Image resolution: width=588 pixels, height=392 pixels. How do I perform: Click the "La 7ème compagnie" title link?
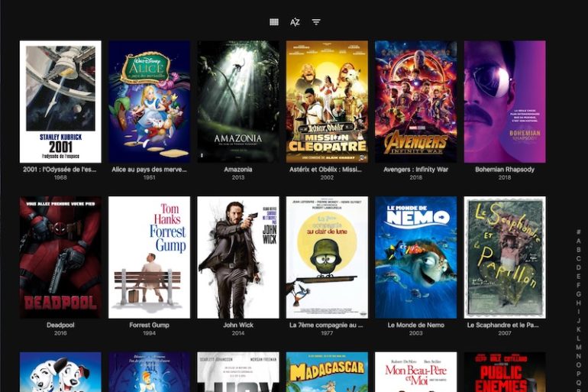(x=327, y=325)
